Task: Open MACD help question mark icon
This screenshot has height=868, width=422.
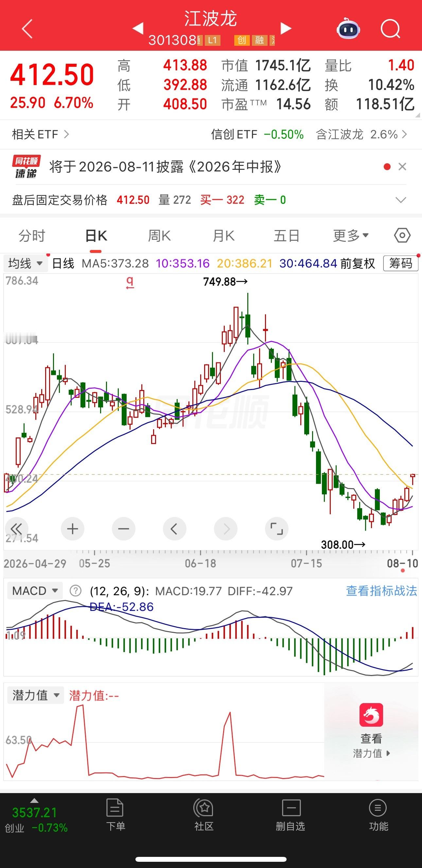Action: pos(76,590)
